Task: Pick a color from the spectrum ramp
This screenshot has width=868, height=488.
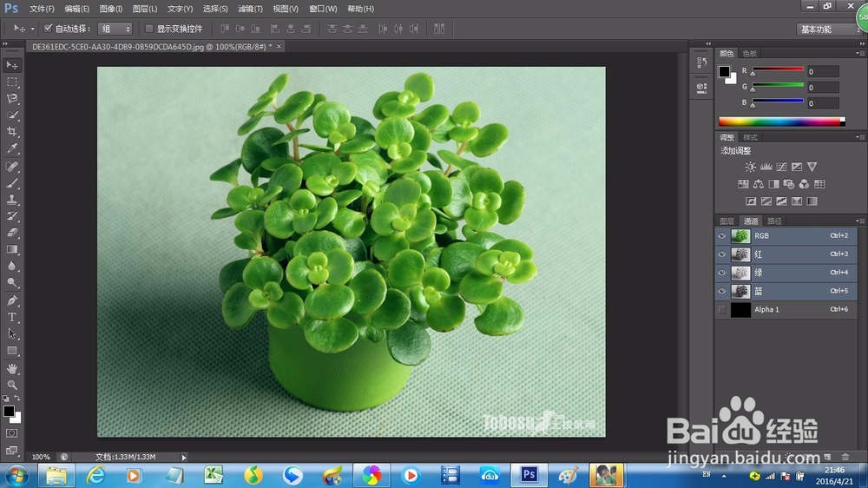Action: pyautogui.click(x=782, y=122)
